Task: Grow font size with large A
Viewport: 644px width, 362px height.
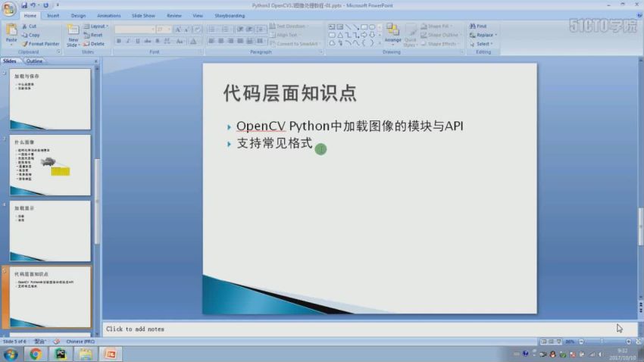Action: point(178,30)
